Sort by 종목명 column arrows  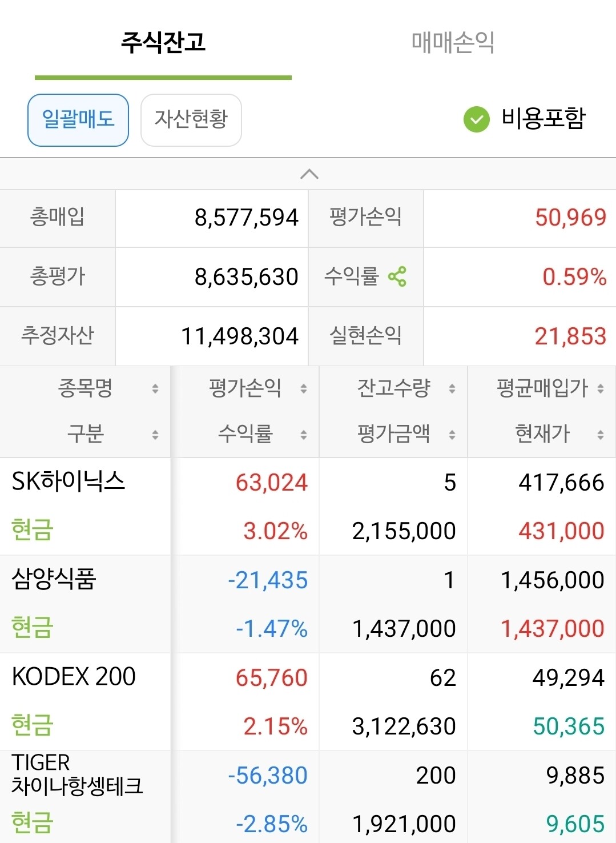point(155,389)
